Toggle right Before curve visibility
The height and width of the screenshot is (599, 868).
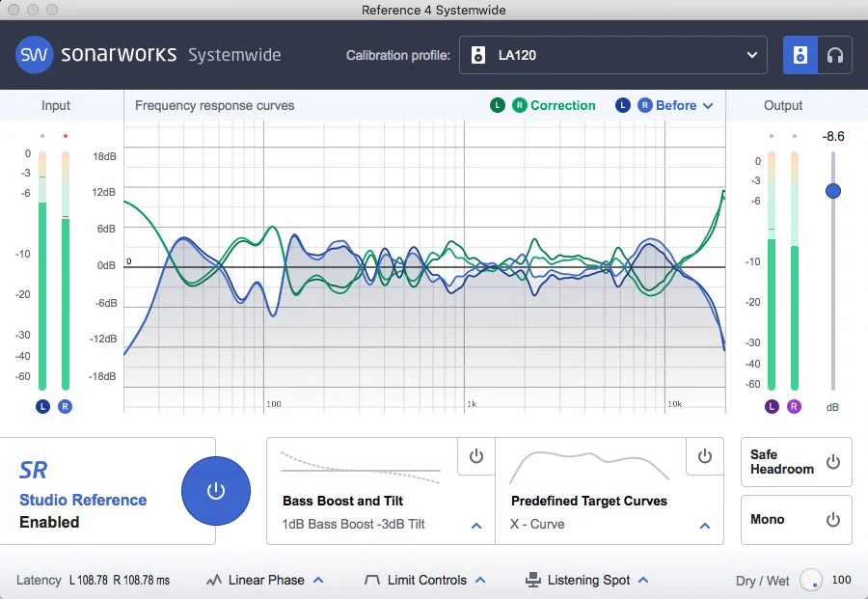point(645,105)
